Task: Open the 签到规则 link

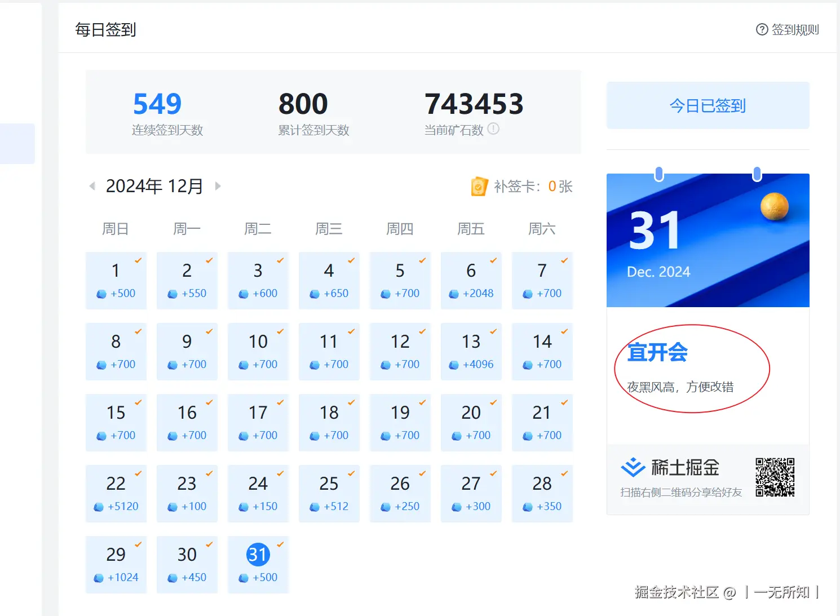Action: click(795, 29)
